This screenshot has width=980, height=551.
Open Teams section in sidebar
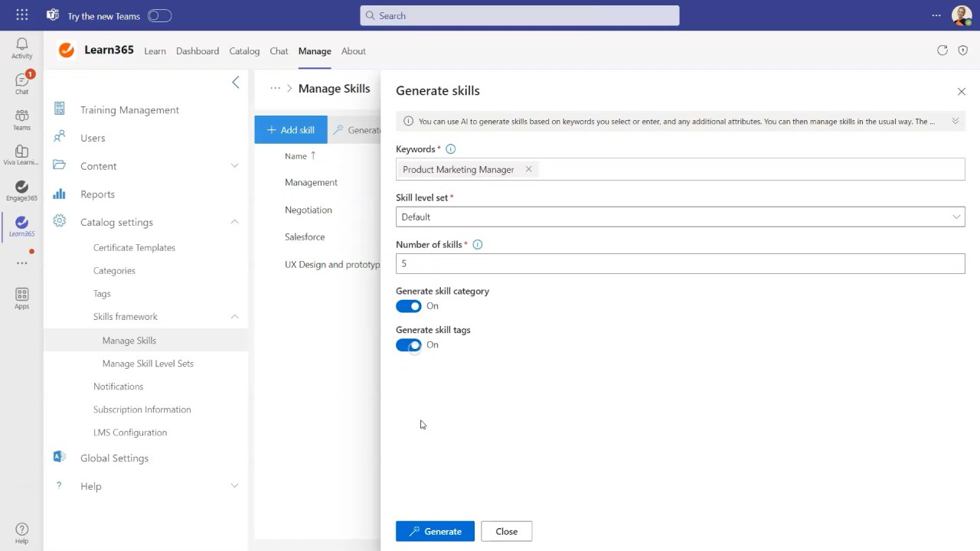coord(21,119)
